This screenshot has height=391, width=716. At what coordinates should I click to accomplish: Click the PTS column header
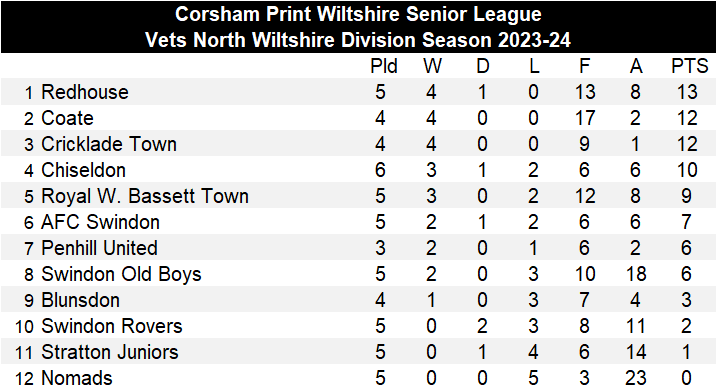[x=689, y=67]
